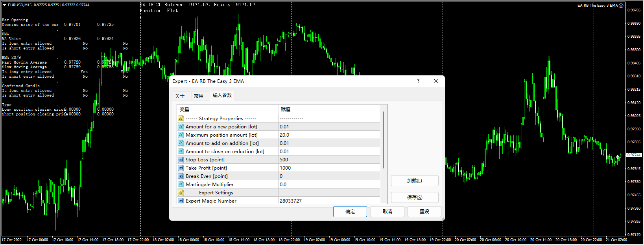The image size is (644, 245).
Task: Switch to the 常用 tab
Action: [x=199, y=96]
